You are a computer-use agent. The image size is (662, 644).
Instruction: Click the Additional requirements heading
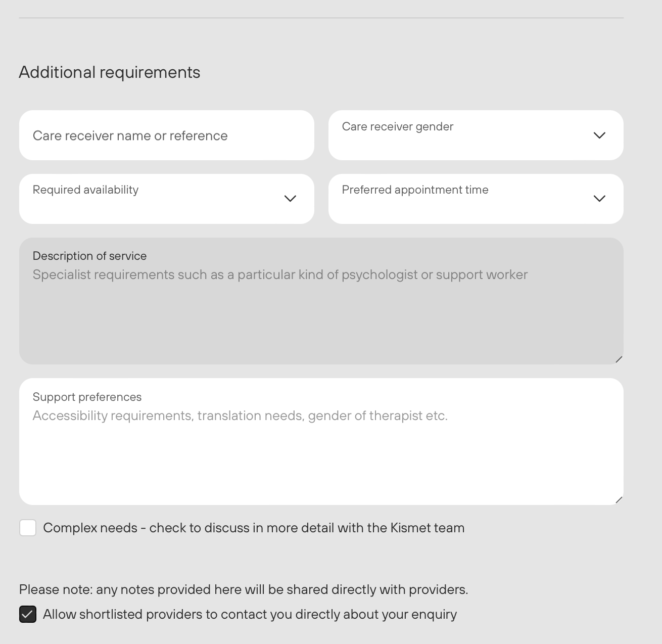tap(110, 72)
